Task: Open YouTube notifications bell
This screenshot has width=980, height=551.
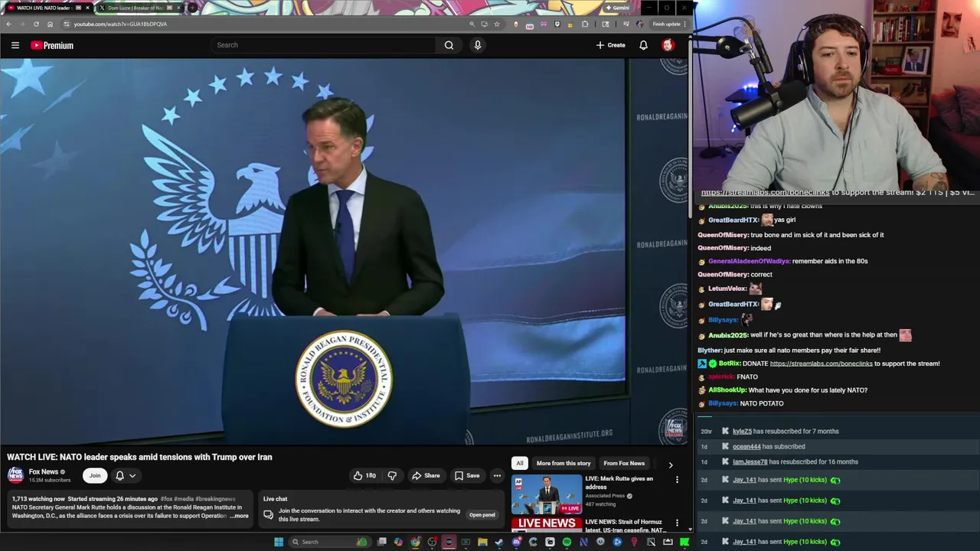Action: point(643,45)
